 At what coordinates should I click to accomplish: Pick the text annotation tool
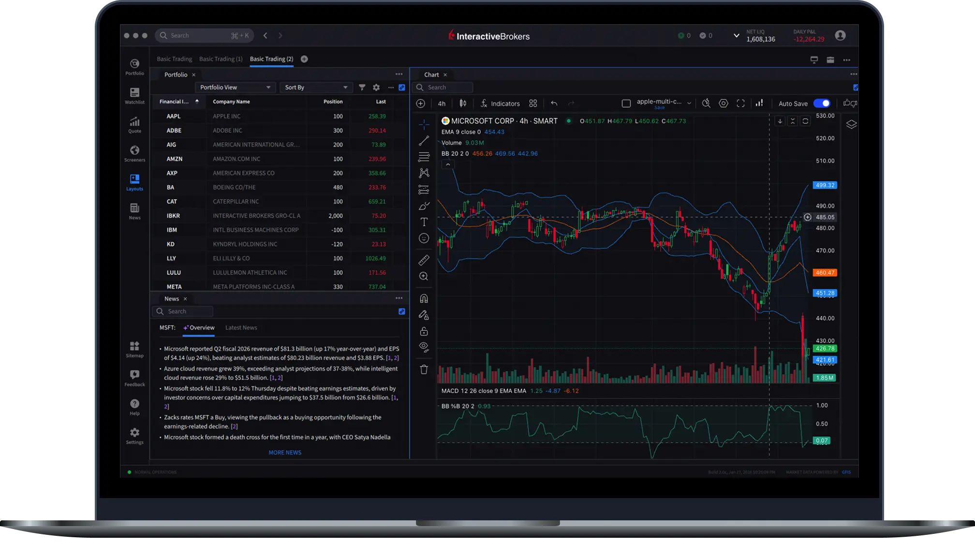[424, 222]
